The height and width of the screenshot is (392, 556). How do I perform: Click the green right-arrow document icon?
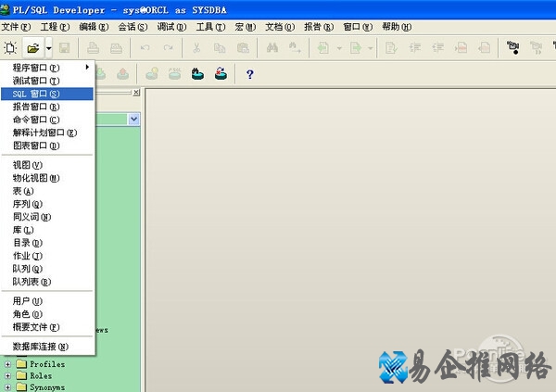355,47
